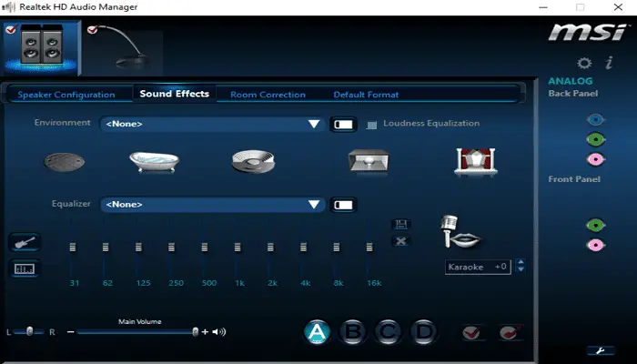Save the equalizer preset floppy icon
637x364 pixels.
tap(401, 224)
